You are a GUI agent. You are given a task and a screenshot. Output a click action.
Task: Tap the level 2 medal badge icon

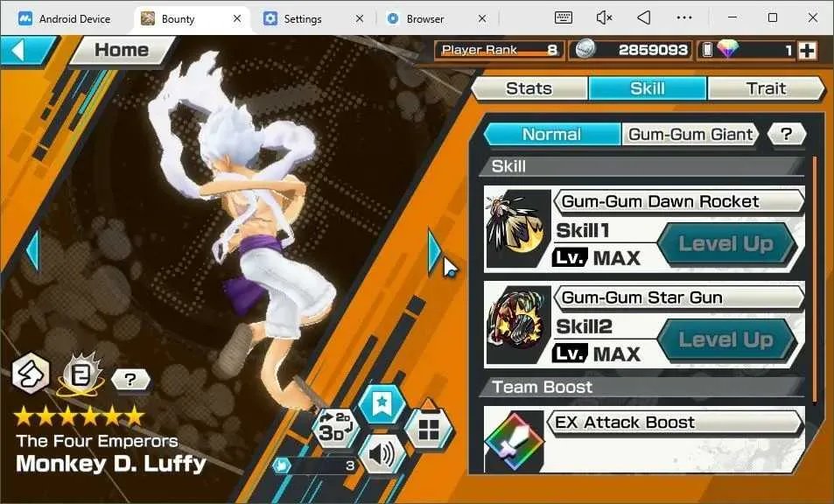click(81, 374)
